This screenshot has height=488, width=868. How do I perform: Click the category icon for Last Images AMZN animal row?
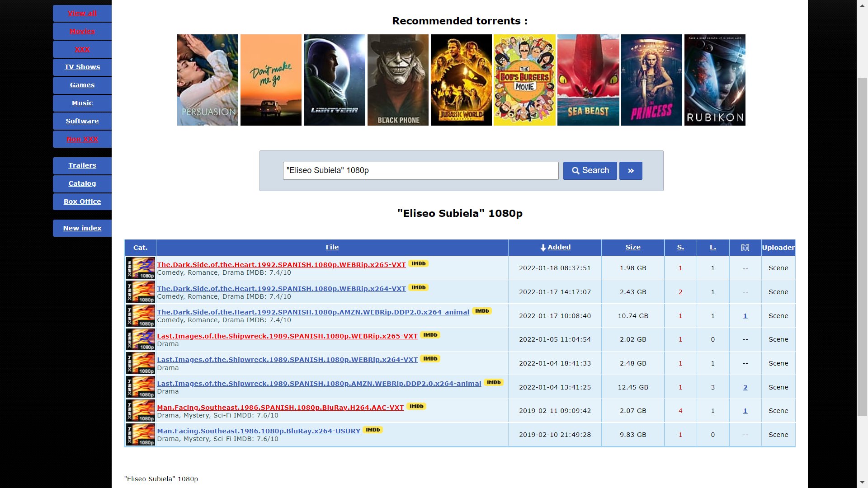[x=141, y=387]
